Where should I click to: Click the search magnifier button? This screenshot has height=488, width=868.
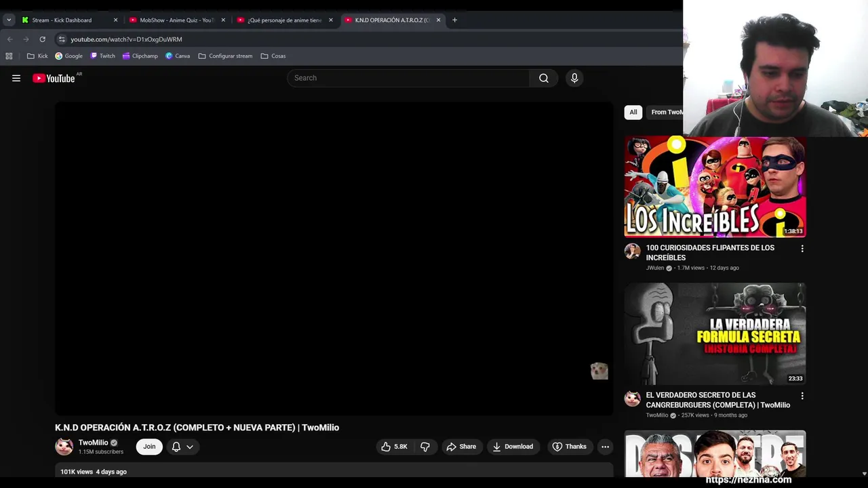[x=544, y=78]
